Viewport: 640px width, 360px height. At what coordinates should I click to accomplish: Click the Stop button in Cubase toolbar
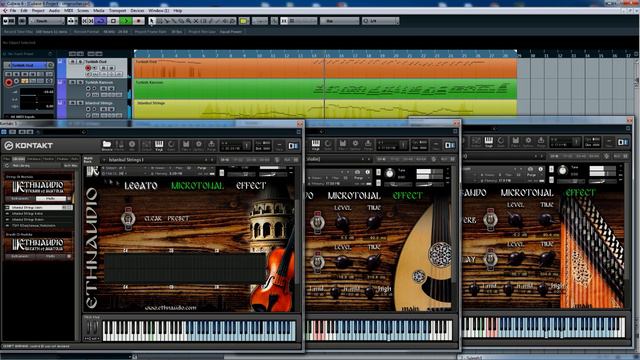tap(114, 21)
